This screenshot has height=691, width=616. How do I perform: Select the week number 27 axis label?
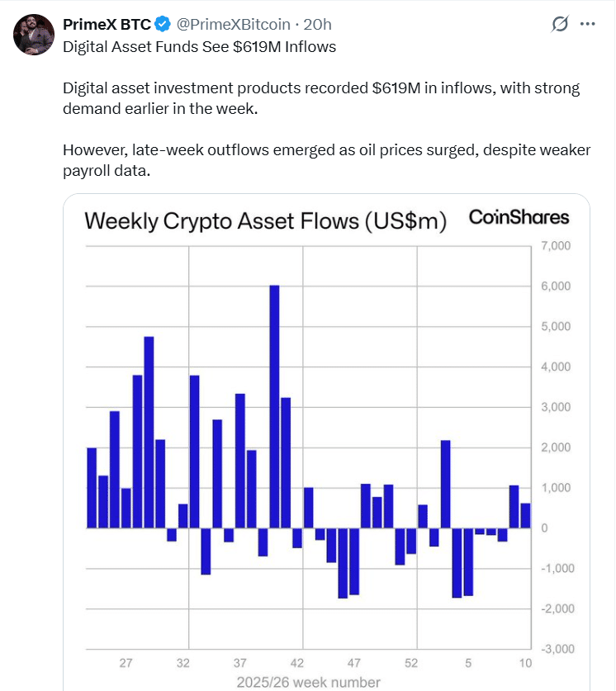[x=126, y=662]
